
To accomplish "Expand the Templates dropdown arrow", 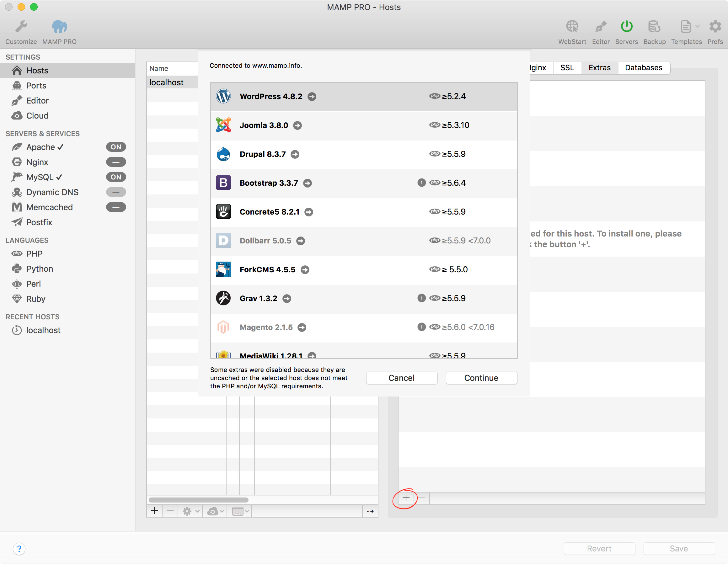I will tap(698, 26).
